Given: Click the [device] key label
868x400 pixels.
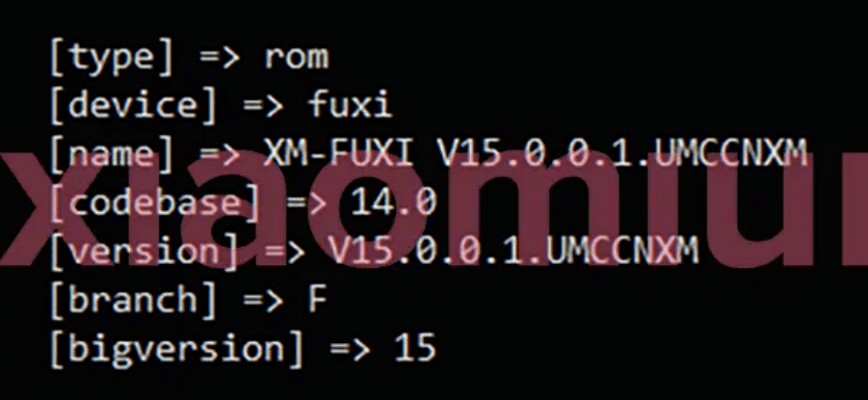Looking at the screenshot, I should 133,106.
